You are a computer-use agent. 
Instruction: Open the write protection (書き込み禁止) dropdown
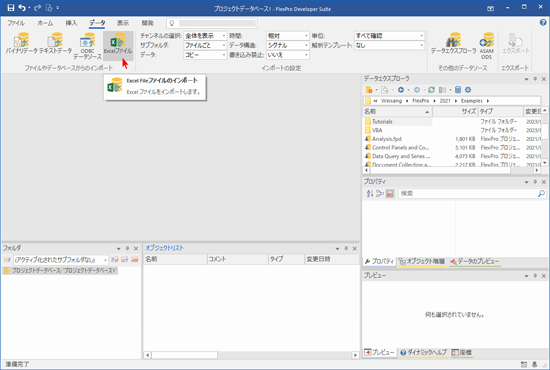coord(288,55)
